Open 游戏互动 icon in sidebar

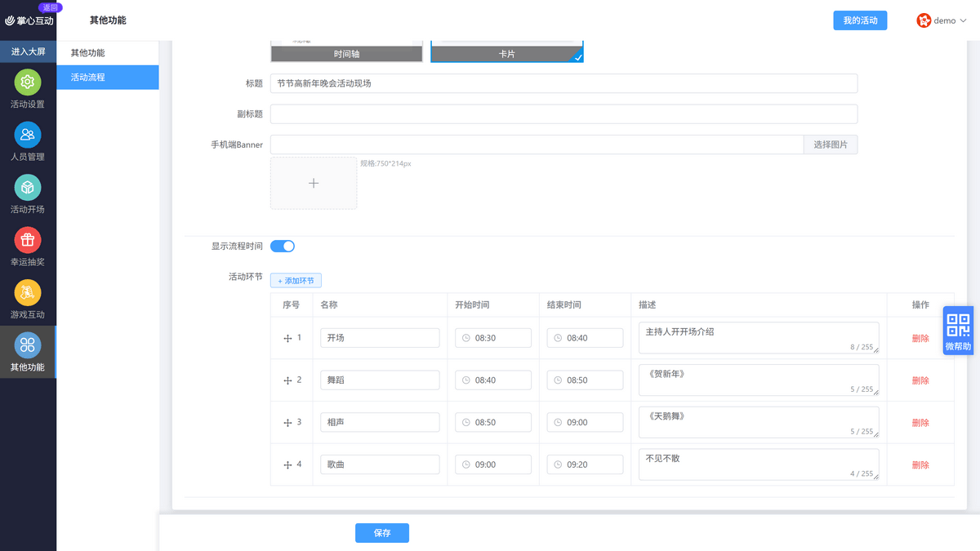coord(28,292)
